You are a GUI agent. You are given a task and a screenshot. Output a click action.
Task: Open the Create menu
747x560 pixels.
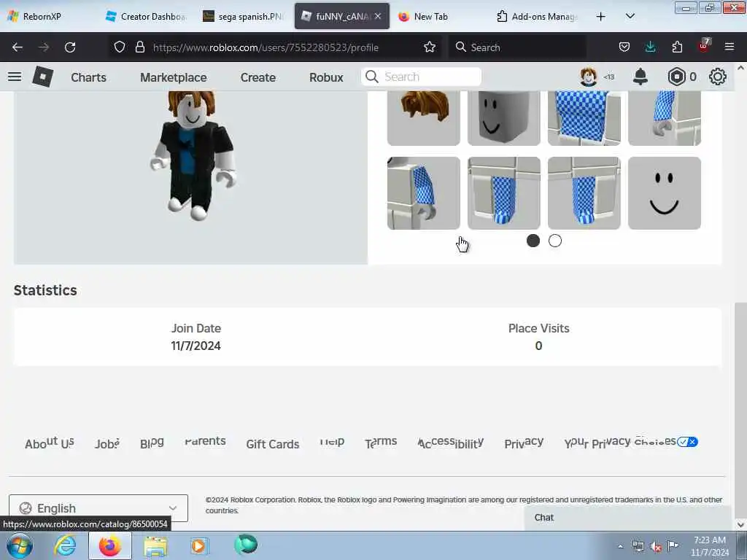pyautogui.click(x=258, y=77)
